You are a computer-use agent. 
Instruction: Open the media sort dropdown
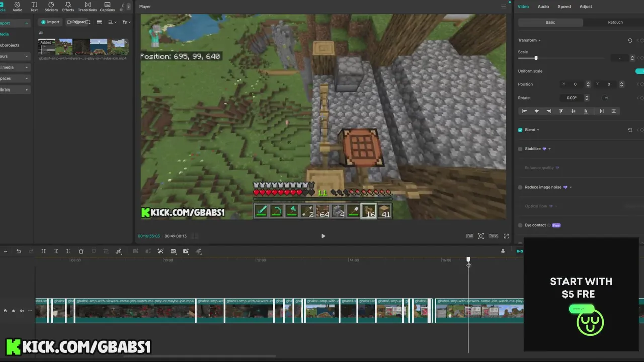(x=112, y=22)
